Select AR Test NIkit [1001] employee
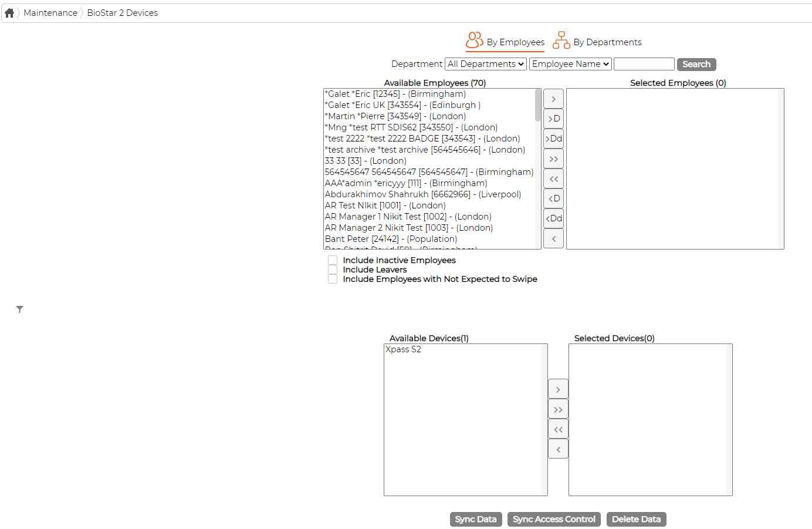The height and width of the screenshot is (529, 812). (x=429, y=205)
